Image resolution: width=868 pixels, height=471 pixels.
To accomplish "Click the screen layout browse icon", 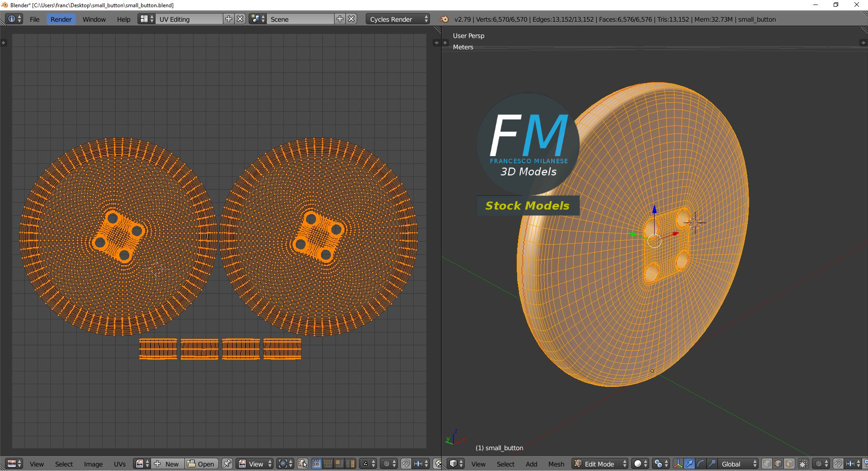I will pyautogui.click(x=146, y=19).
